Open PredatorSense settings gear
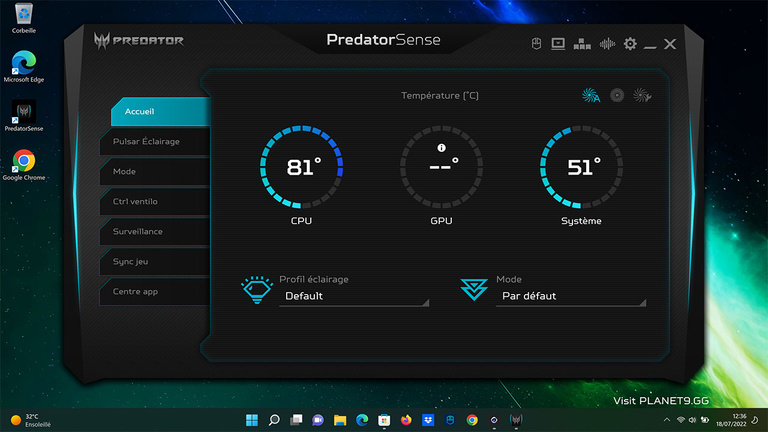The width and height of the screenshot is (768, 432). pyautogui.click(x=630, y=44)
